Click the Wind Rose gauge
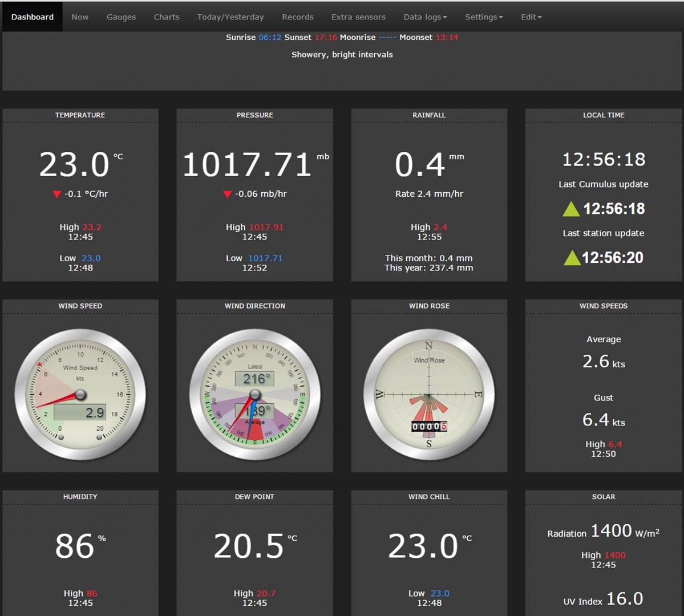 pos(429,395)
